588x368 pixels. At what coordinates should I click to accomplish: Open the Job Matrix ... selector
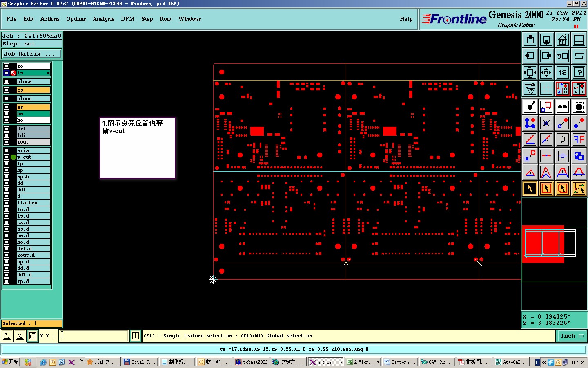click(32, 54)
